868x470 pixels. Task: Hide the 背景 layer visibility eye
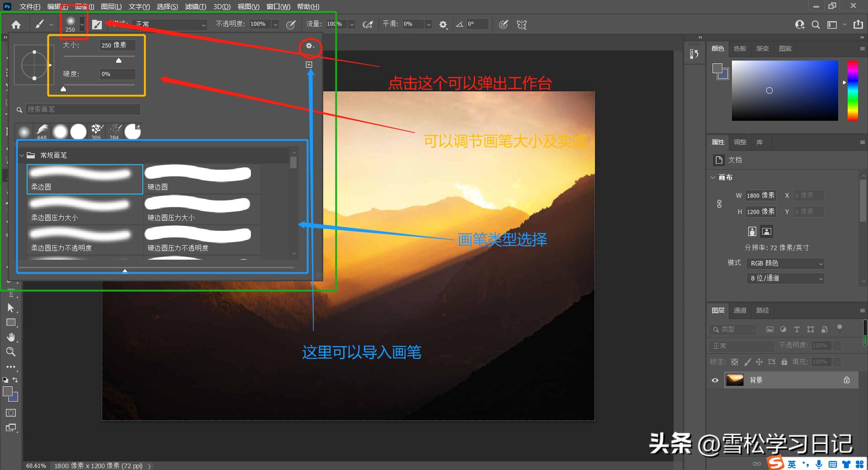coord(715,380)
